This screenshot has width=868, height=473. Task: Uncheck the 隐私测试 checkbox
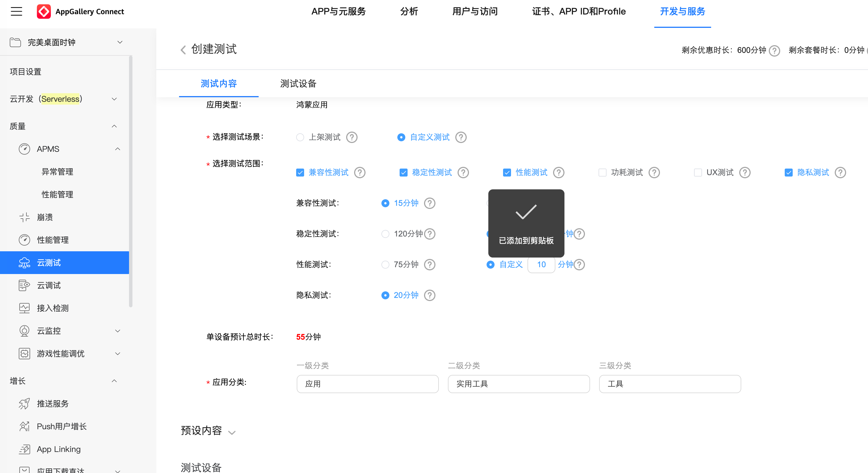(x=788, y=173)
